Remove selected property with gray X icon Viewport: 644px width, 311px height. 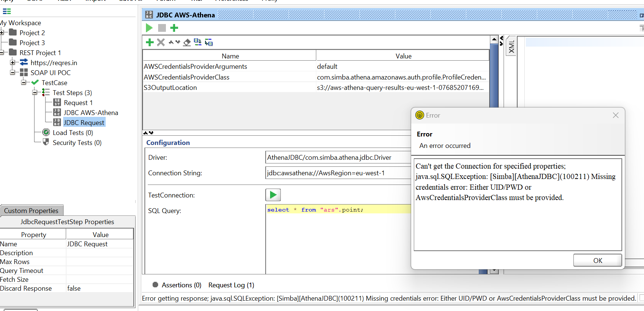pyautogui.click(x=161, y=42)
